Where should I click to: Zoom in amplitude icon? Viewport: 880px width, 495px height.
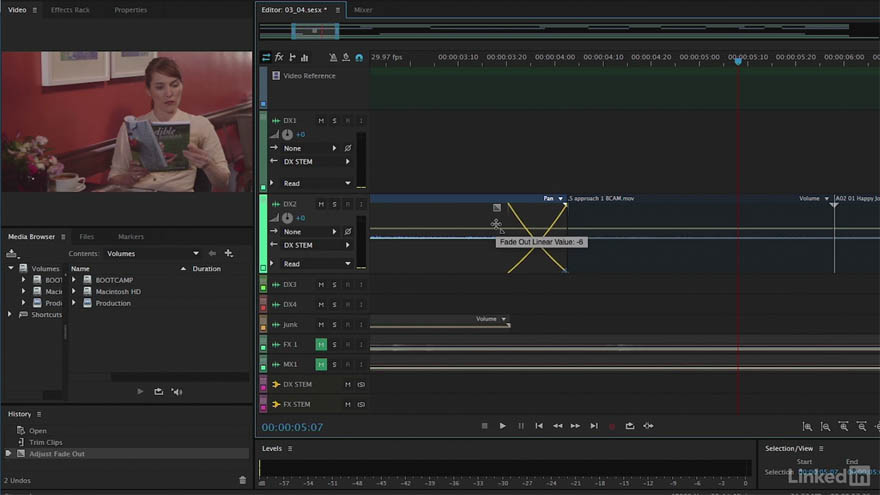[x=807, y=427]
